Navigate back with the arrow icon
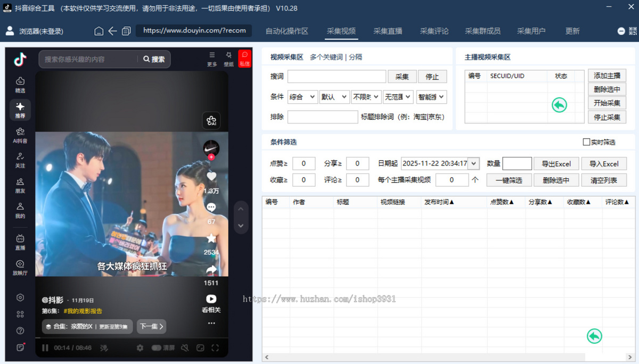This screenshot has width=639, height=364. [x=112, y=31]
